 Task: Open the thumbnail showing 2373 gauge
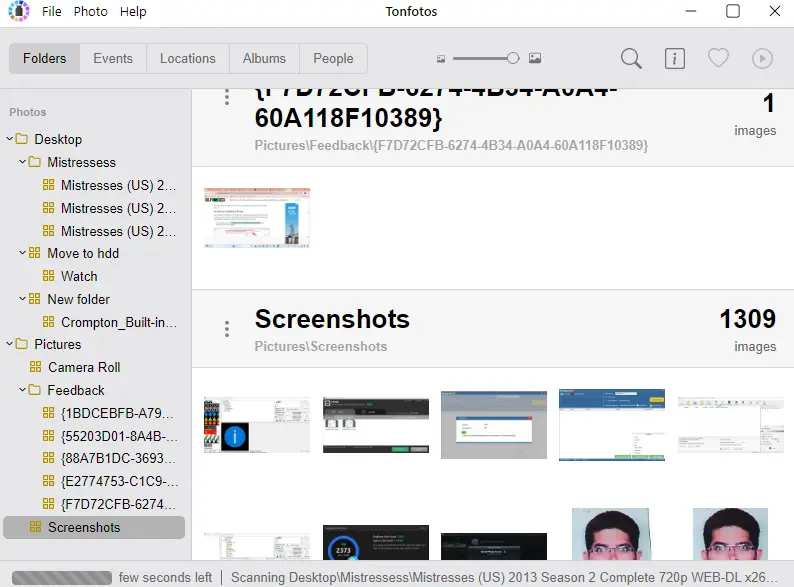tap(376, 542)
